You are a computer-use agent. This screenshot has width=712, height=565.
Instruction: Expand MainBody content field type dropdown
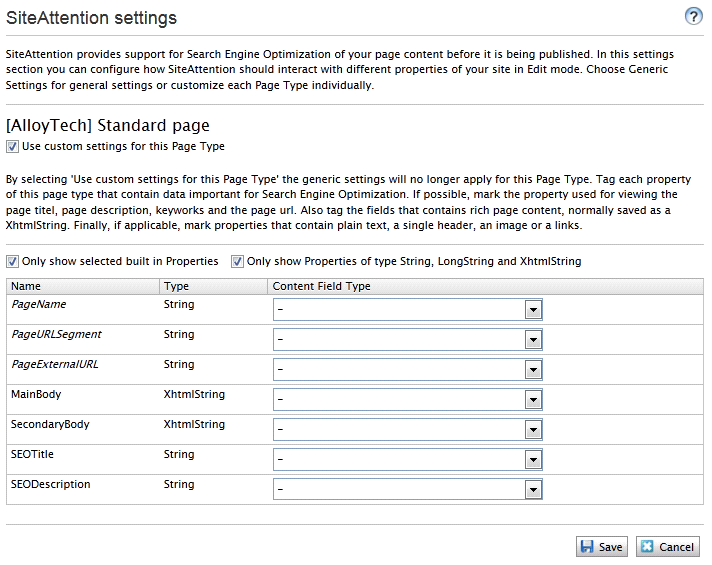533,400
